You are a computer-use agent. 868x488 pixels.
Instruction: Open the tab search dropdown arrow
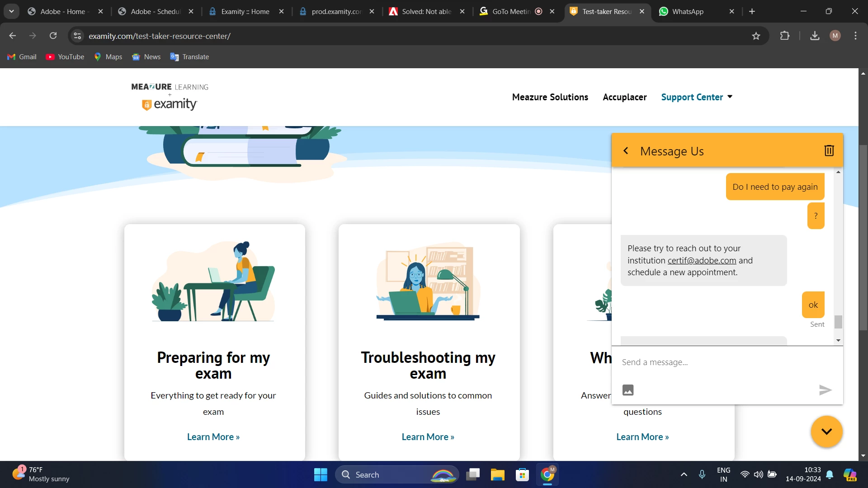click(x=11, y=11)
